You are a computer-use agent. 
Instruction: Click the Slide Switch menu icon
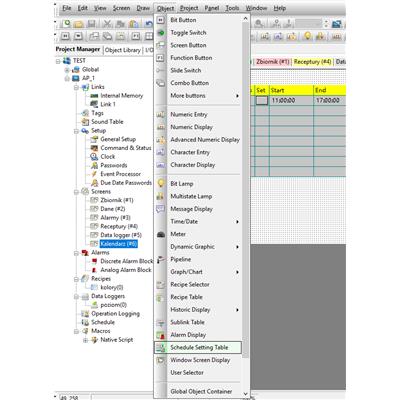[x=161, y=70]
